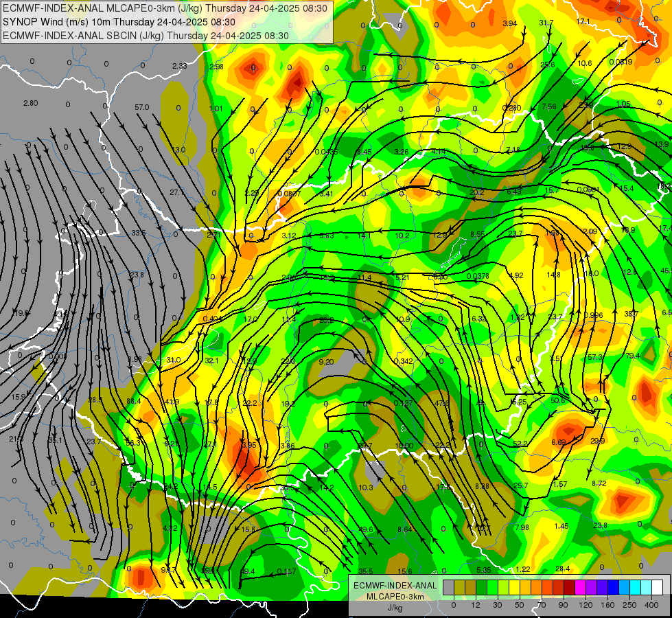Click the station value 25.7 on the map
672x618 pixels.
tap(521, 485)
